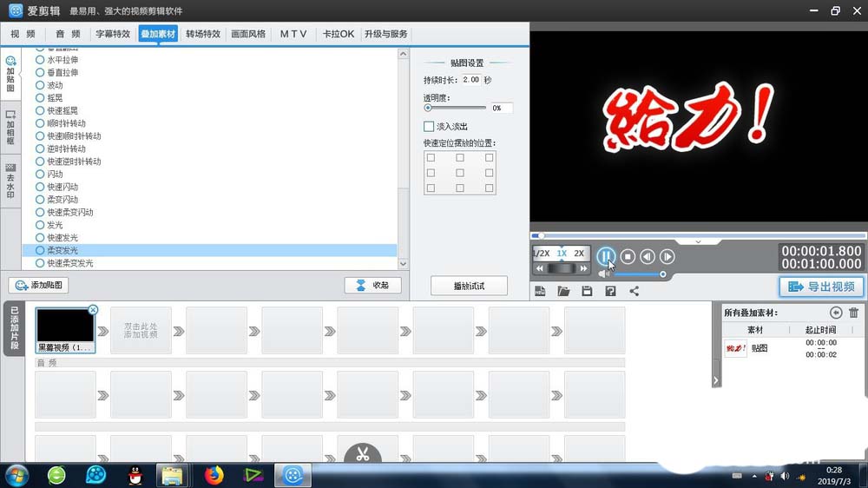Open the 加相框 sidebar panel
Image resolution: width=868 pixels, height=488 pixels.
click(x=10, y=127)
